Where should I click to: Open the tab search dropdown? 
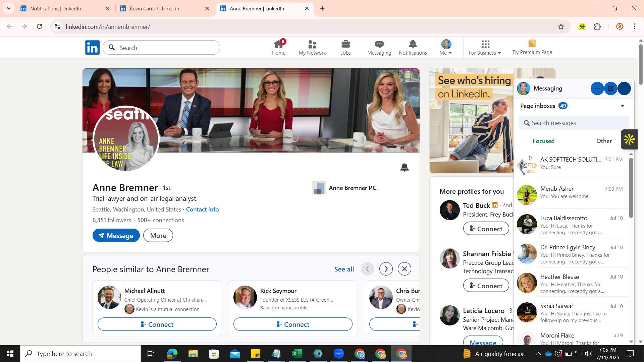9,8
